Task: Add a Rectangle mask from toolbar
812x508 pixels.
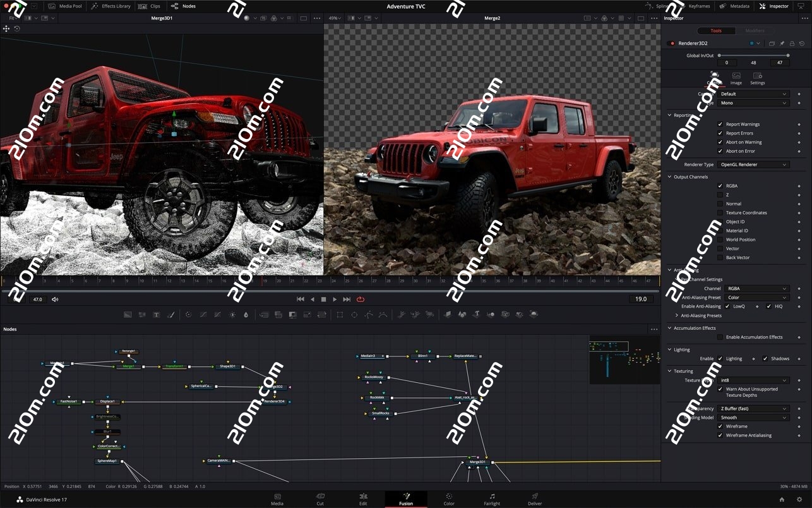Action: 340,314
